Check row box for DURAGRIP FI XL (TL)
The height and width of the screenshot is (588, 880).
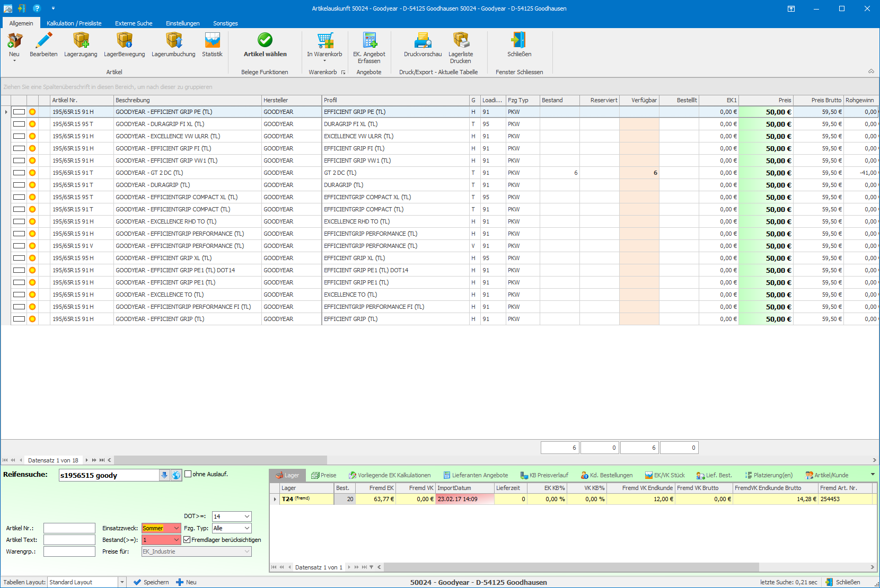19,124
